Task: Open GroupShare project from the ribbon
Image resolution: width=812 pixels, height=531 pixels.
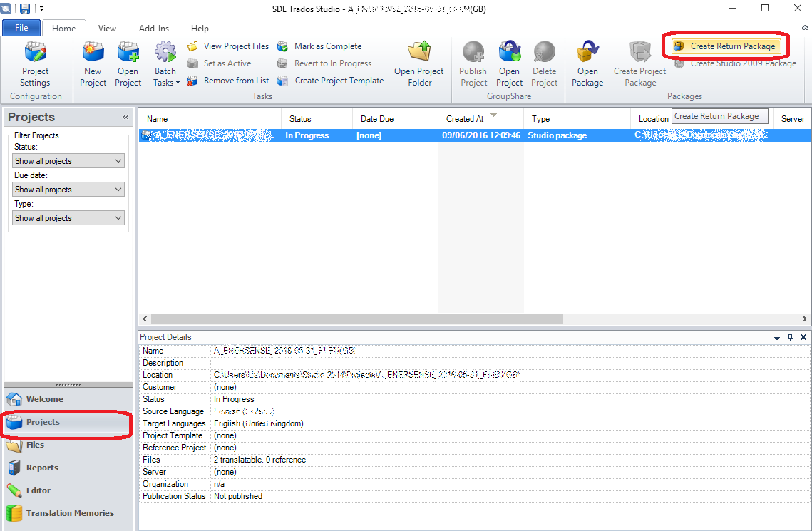Action: click(x=509, y=64)
